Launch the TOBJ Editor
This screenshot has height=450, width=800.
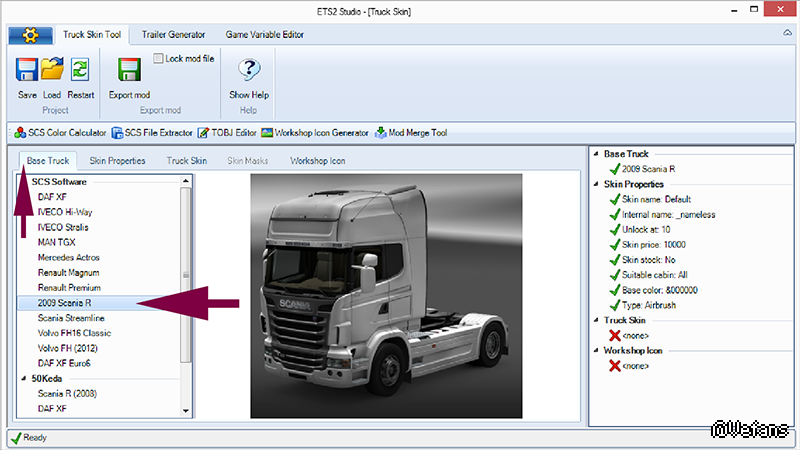tap(227, 133)
